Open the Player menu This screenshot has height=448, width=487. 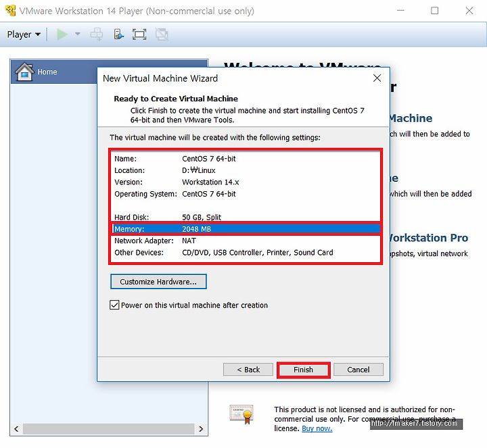coord(24,34)
